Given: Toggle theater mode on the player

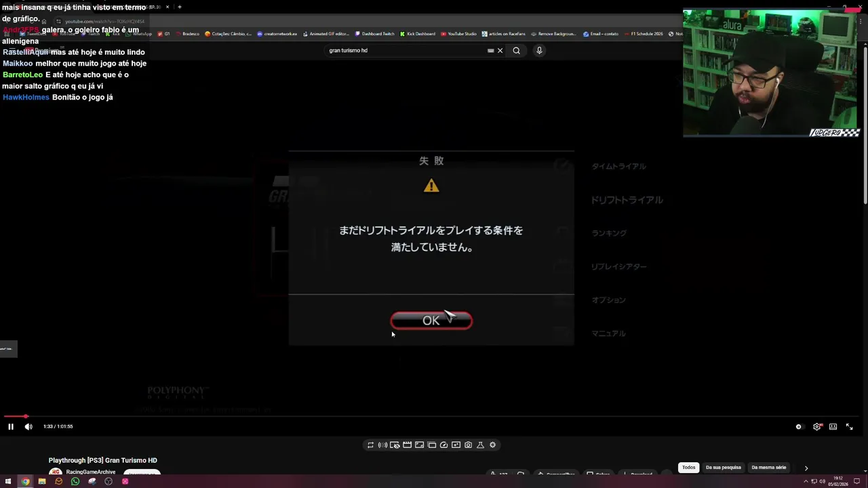Looking at the screenshot, I should tap(833, 426).
